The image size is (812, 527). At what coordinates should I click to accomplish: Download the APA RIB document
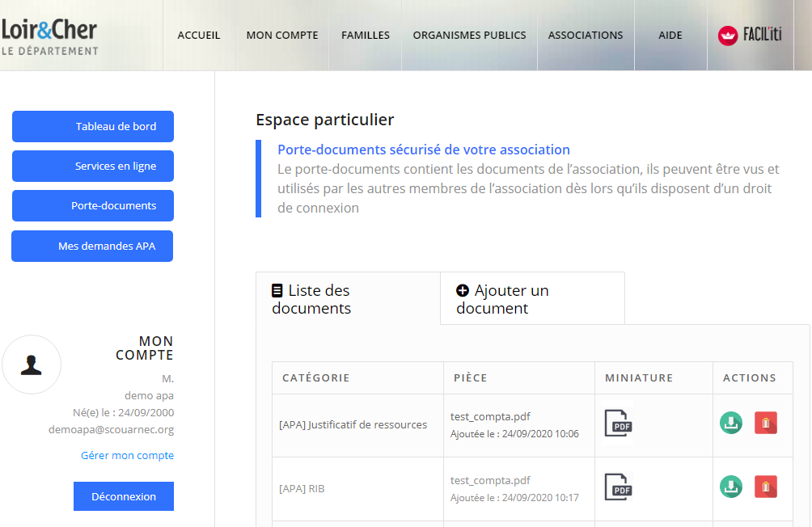pos(730,487)
